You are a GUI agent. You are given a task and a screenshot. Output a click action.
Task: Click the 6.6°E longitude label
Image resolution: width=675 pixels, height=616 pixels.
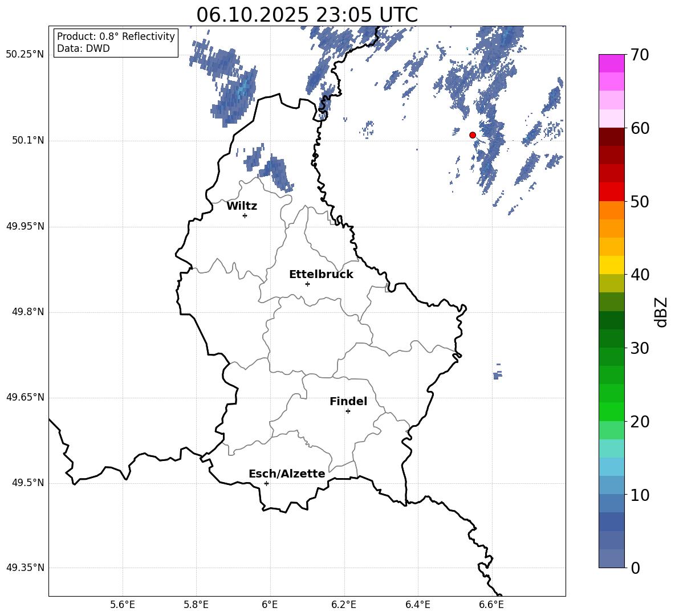(x=491, y=605)
